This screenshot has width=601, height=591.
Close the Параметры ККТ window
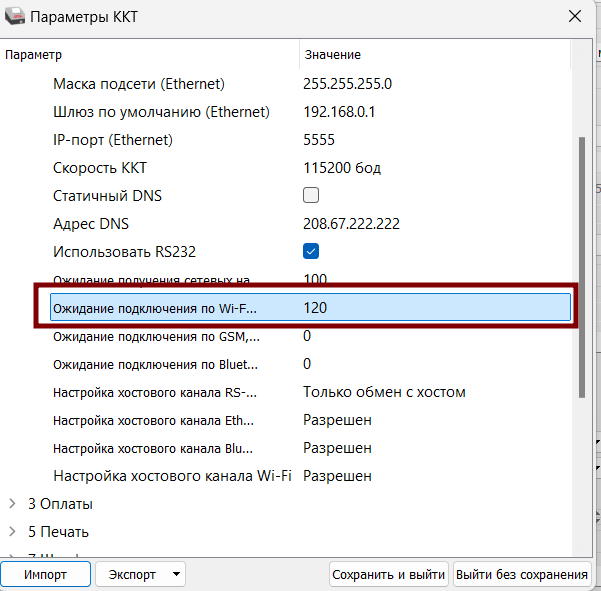tap(574, 17)
